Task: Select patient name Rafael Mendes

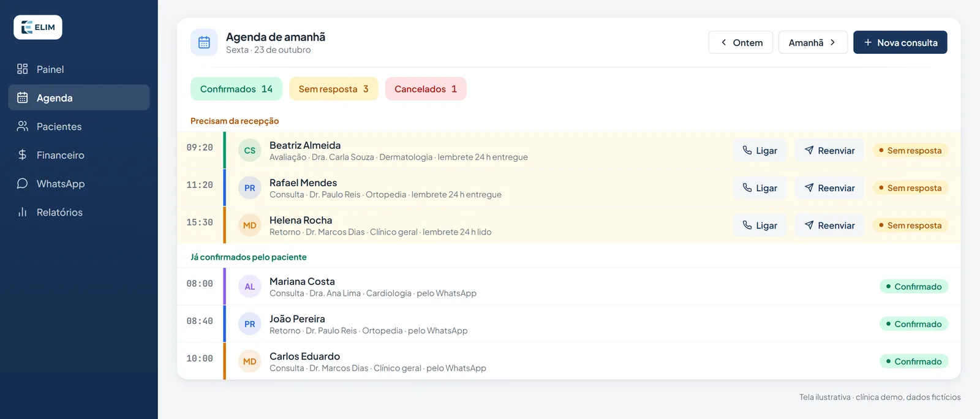Action: click(303, 183)
